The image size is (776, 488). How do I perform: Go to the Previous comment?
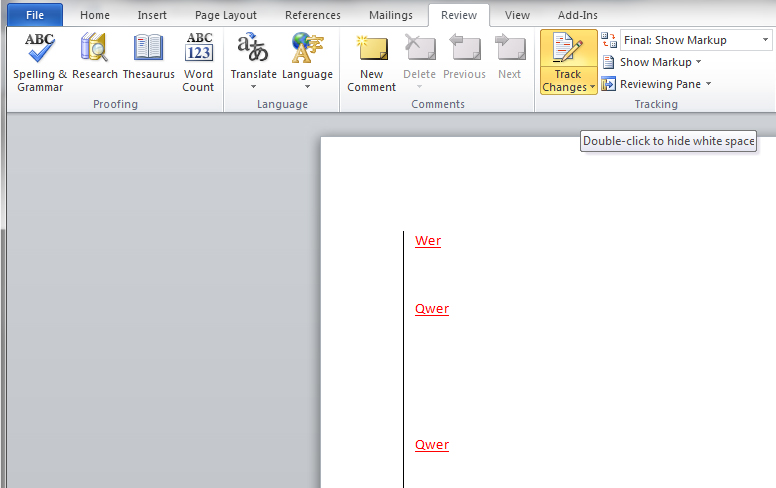[x=464, y=56]
